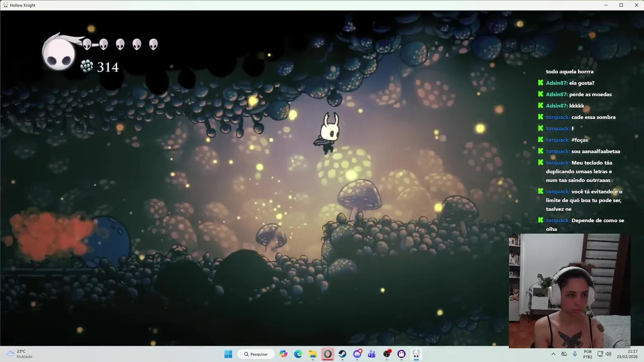Image resolution: width=644 pixels, height=362 pixels.
Task: Open the weather widget showing 23°C Nublado
Action: (19, 354)
